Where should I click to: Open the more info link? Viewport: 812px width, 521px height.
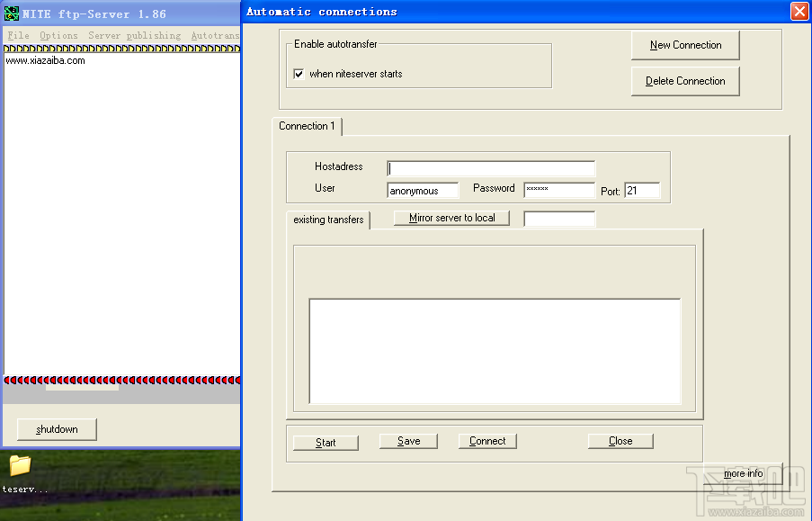click(743, 472)
